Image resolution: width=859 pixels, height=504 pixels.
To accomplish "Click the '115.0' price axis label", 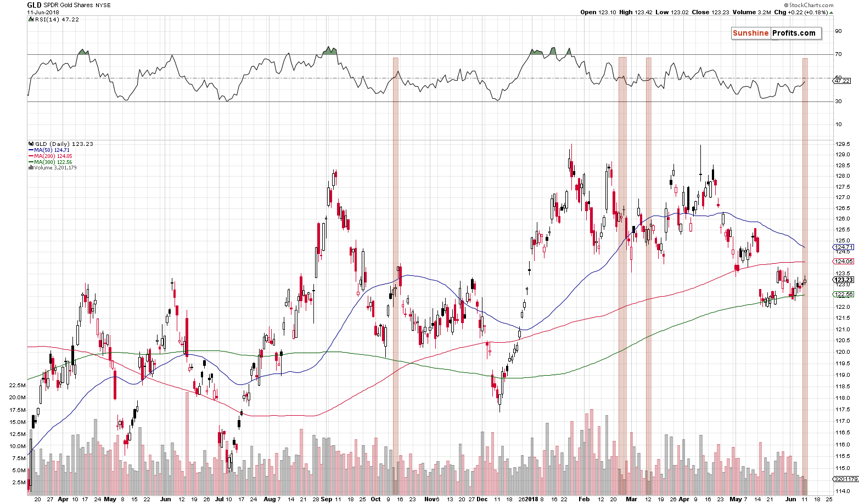I will click(x=843, y=468).
